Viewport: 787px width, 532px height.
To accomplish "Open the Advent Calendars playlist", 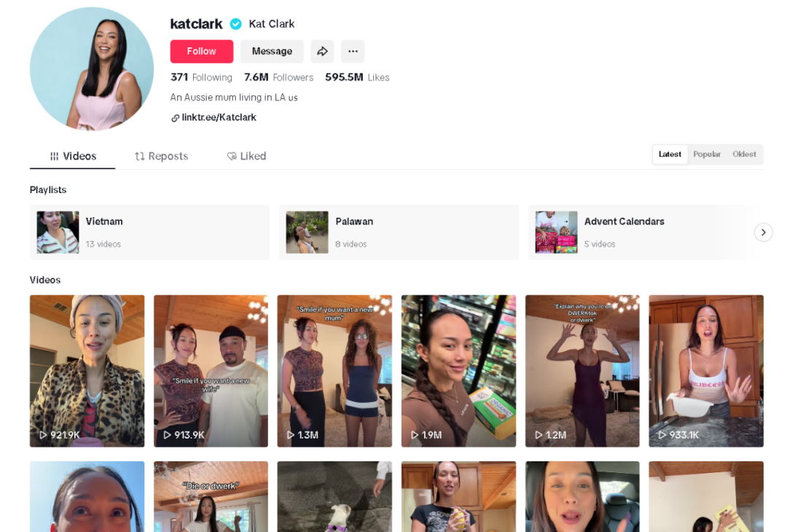I will tap(645, 232).
